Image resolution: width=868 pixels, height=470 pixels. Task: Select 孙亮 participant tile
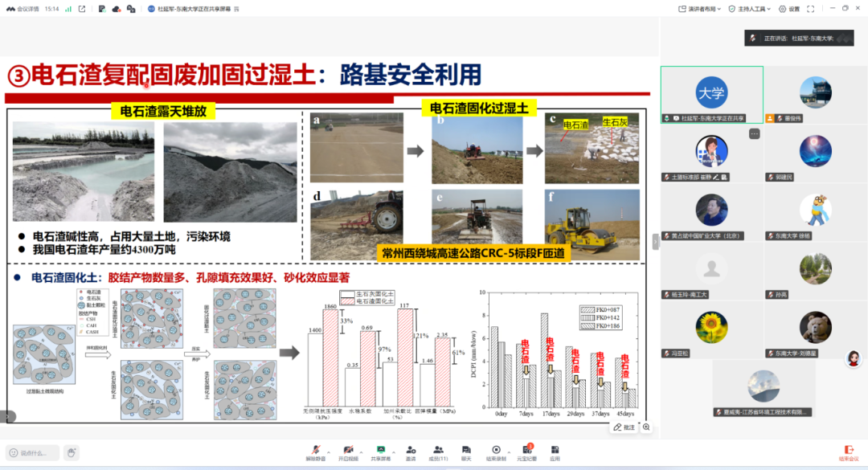(816, 272)
